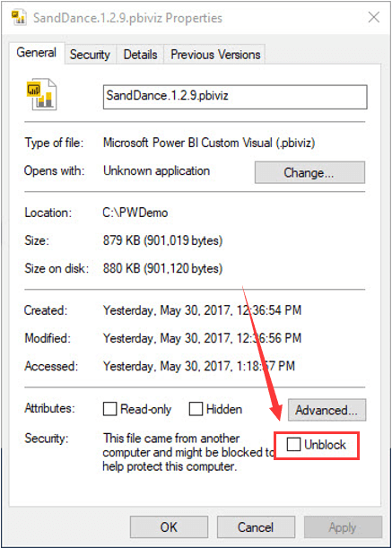The height and width of the screenshot is (548, 392).
Task: Click the large pbiviz file type icon
Action: pyautogui.click(x=42, y=94)
